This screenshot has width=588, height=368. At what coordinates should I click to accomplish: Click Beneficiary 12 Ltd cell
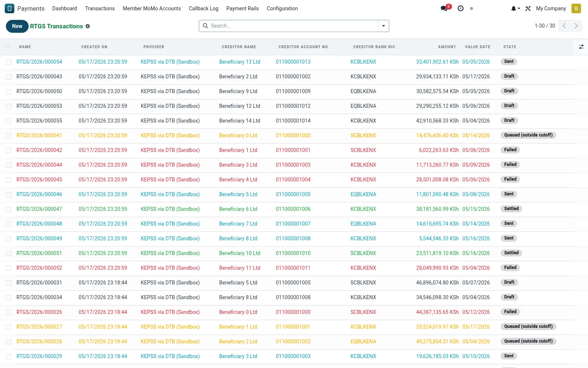(x=240, y=106)
